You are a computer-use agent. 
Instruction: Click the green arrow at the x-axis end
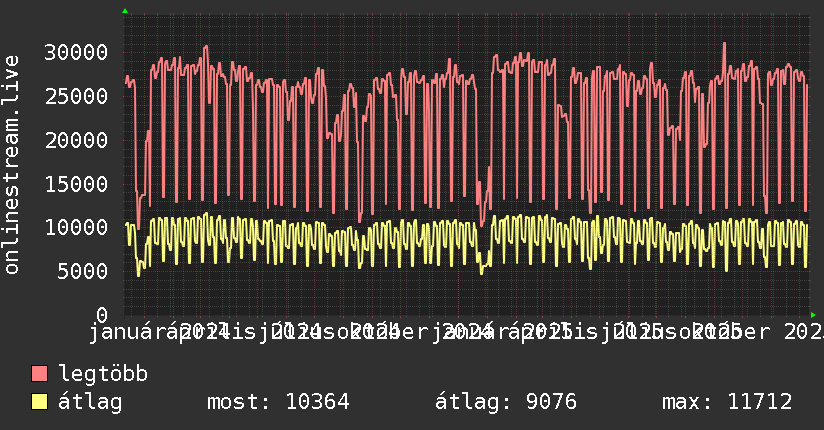coord(813,315)
